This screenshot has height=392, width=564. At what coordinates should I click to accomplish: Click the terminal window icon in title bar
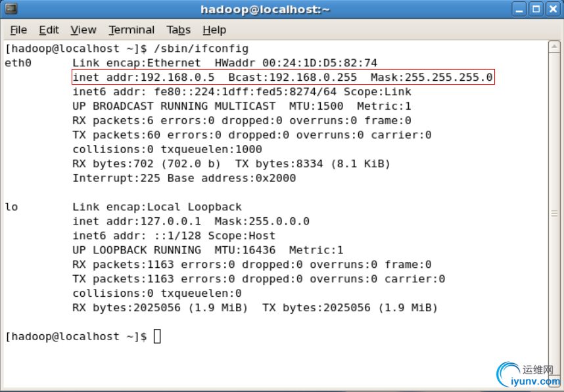(x=11, y=9)
